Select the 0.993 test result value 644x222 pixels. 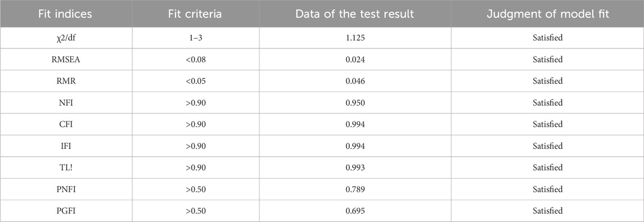point(355,168)
